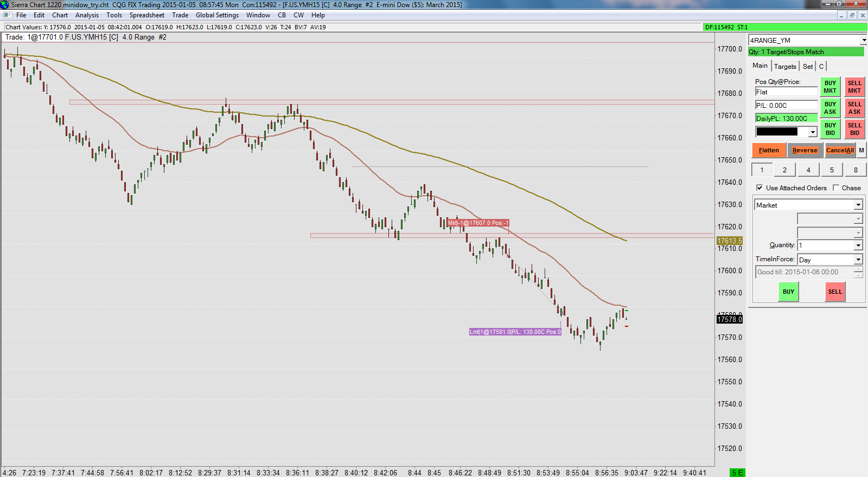Open the Trade menu
Image resolution: width=868 pixels, height=477 pixels.
point(180,15)
